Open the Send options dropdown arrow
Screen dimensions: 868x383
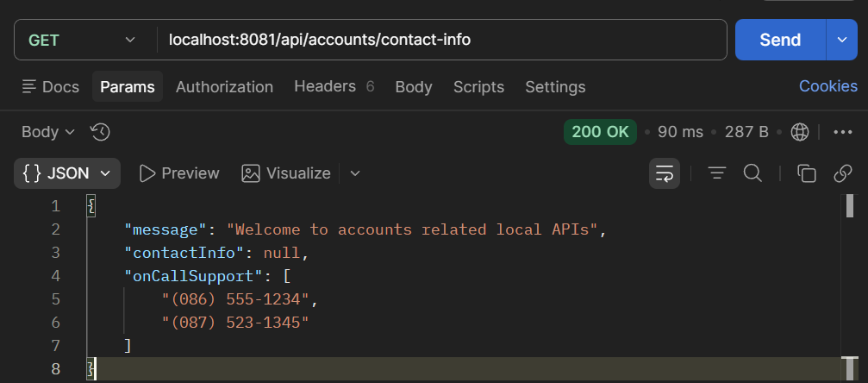(x=842, y=40)
